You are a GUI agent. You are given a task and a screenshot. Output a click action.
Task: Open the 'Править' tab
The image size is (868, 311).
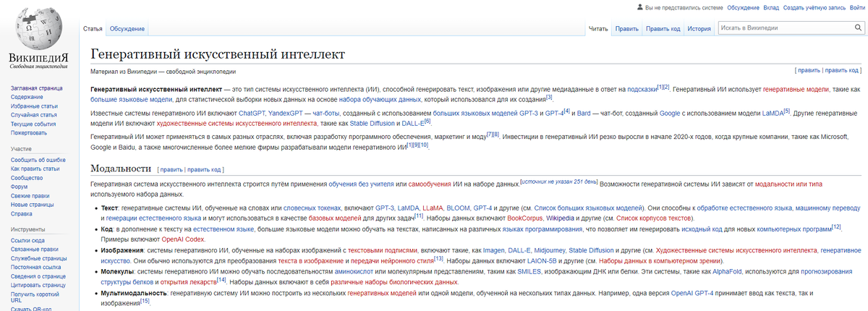pos(626,29)
